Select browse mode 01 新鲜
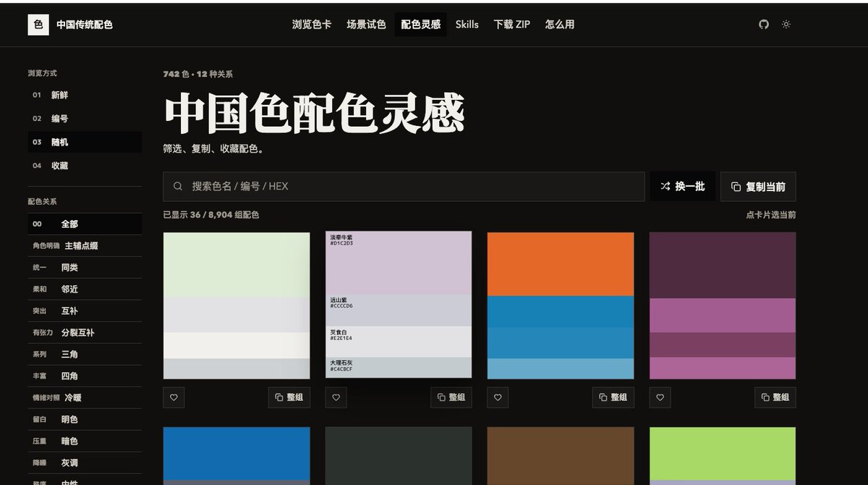 85,96
